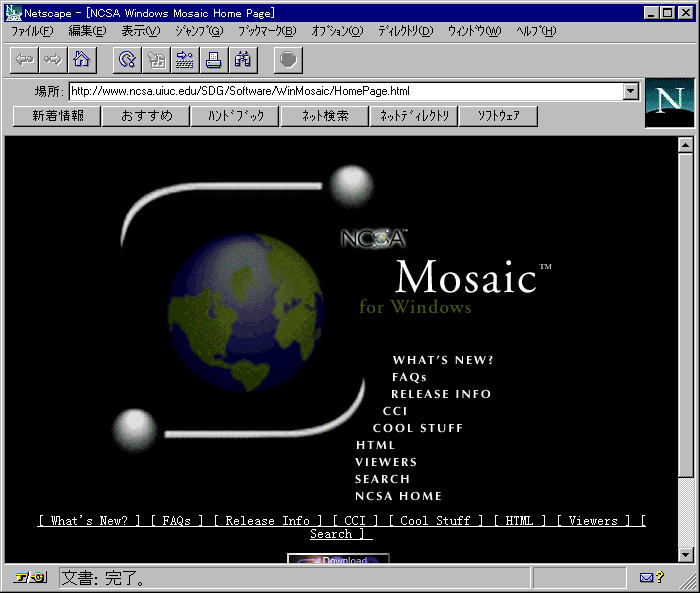
Task: Click the ネット検索 button
Action: point(325,116)
